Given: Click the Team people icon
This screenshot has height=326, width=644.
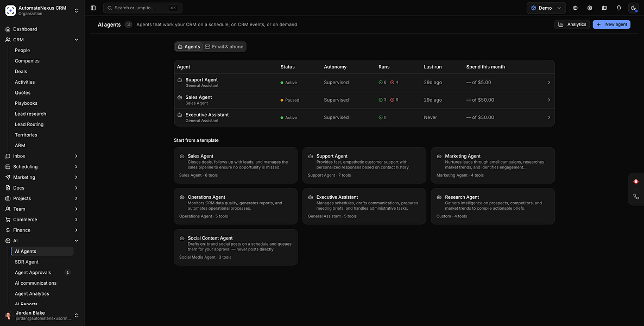Looking at the screenshot, I should click(x=8, y=209).
